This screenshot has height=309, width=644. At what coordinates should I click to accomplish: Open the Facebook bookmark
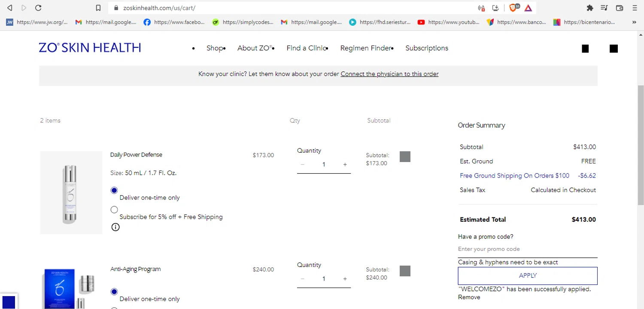[x=174, y=22]
